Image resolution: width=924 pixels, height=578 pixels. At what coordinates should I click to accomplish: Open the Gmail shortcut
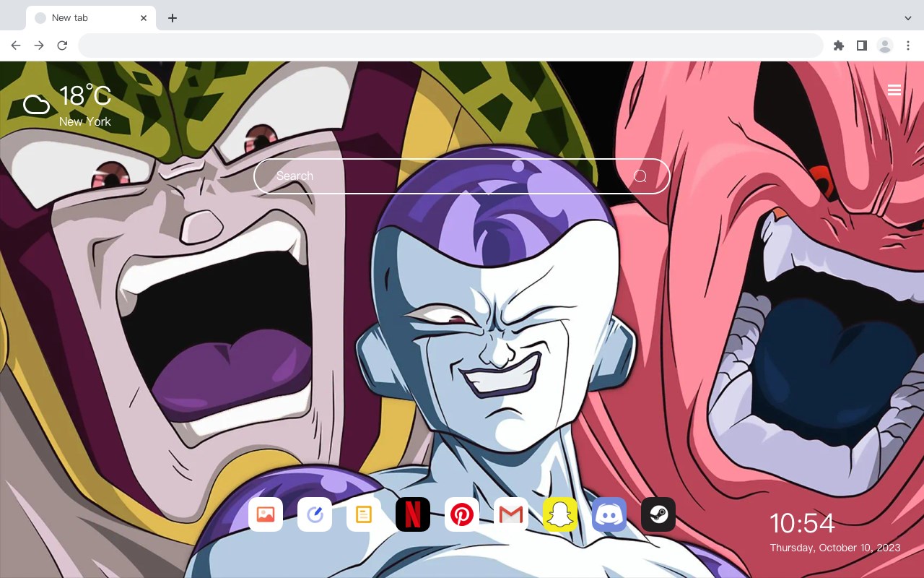511,514
